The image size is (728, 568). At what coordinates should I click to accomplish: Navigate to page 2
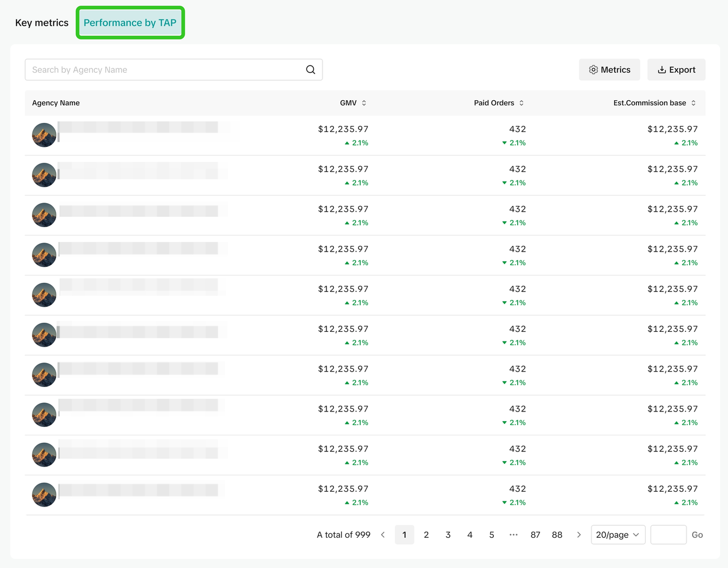point(426,535)
